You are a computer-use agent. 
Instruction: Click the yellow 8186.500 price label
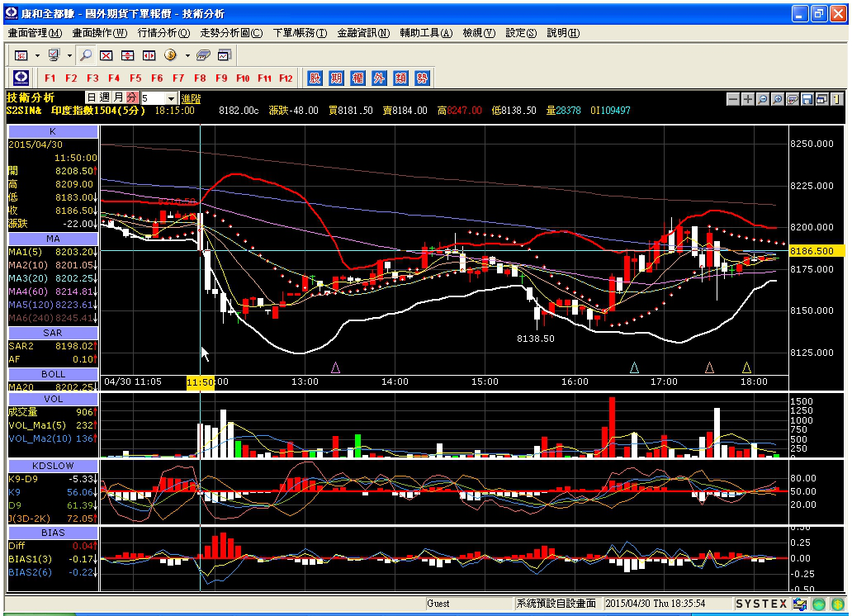click(816, 251)
